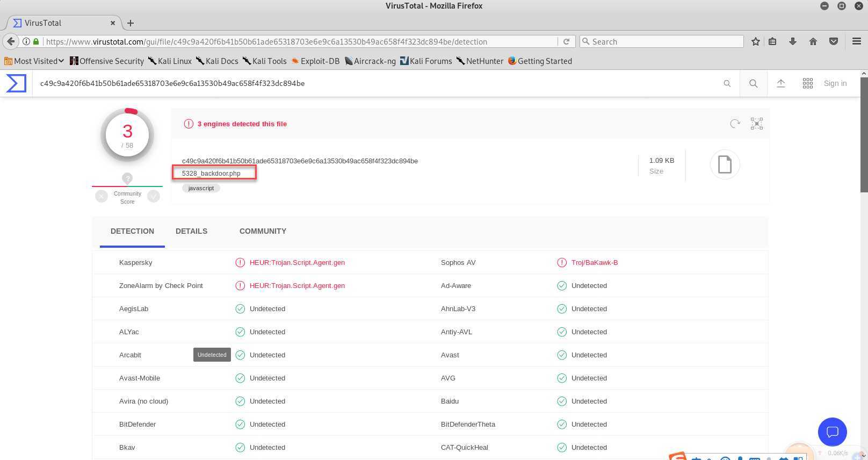The image size is (868, 460).
Task: Expand the Most Visited bookmarks dropdown
Action: 34,61
